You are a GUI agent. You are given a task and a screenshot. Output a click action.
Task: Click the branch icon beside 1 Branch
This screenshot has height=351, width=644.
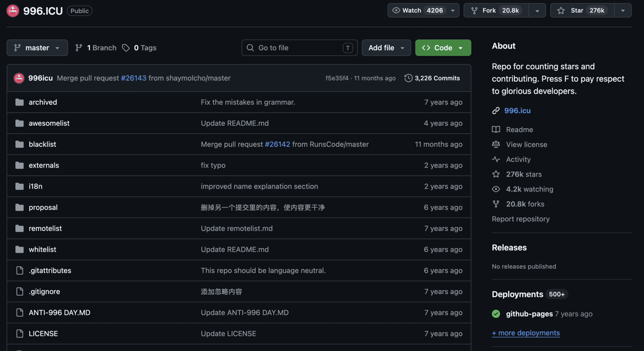pyautogui.click(x=79, y=48)
